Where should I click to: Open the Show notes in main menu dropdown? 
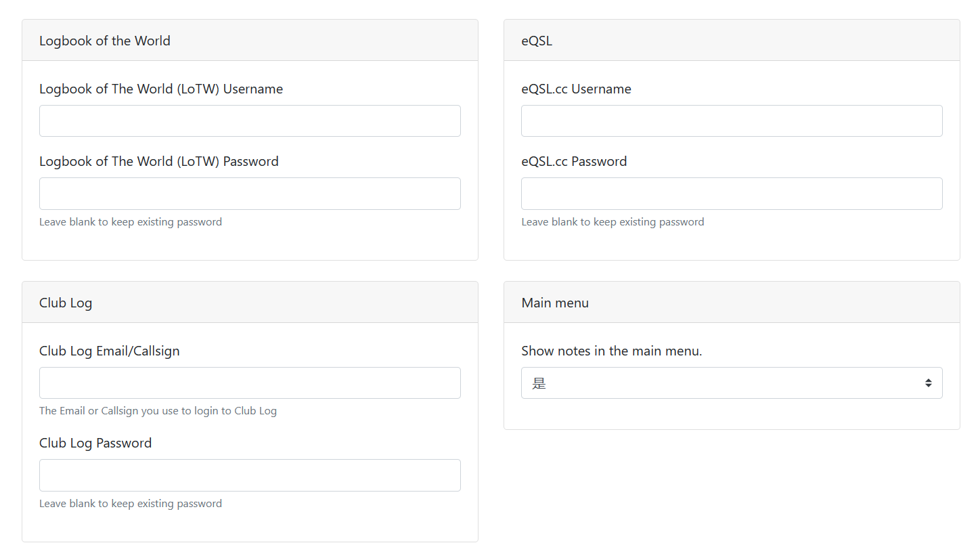tap(732, 383)
